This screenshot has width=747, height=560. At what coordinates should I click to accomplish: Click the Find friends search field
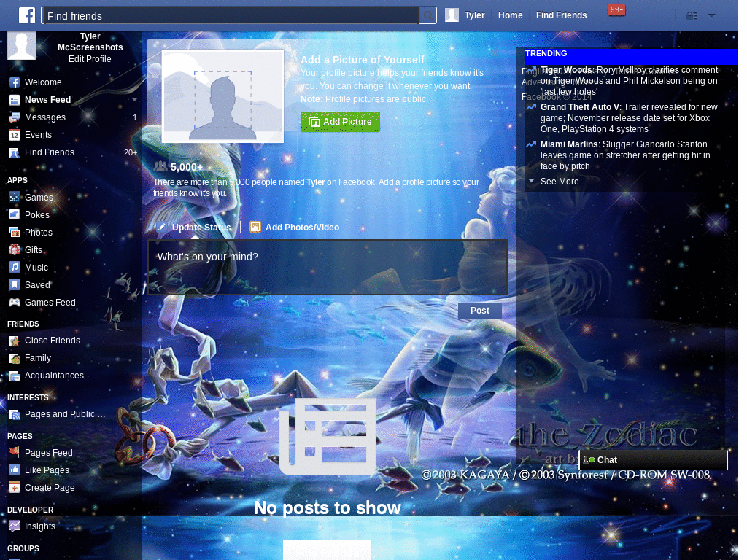tap(231, 15)
